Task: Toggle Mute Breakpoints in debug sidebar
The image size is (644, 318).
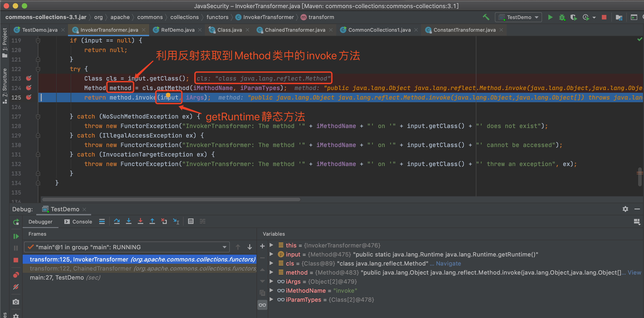Action: [x=16, y=287]
